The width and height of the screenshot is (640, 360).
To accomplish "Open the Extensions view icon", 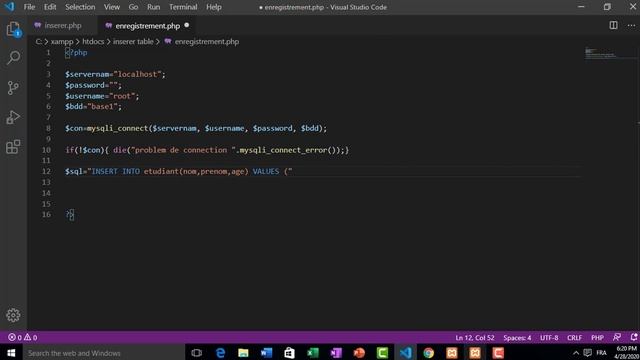I will coord(13,147).
